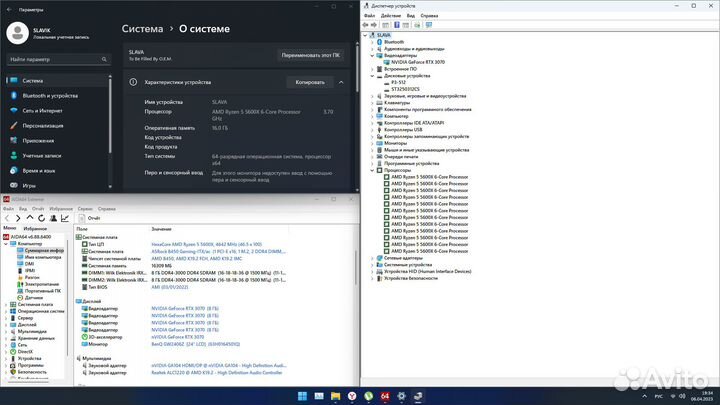Click BenQ monitor value link in AIDA64

click(x=196, y=344)
